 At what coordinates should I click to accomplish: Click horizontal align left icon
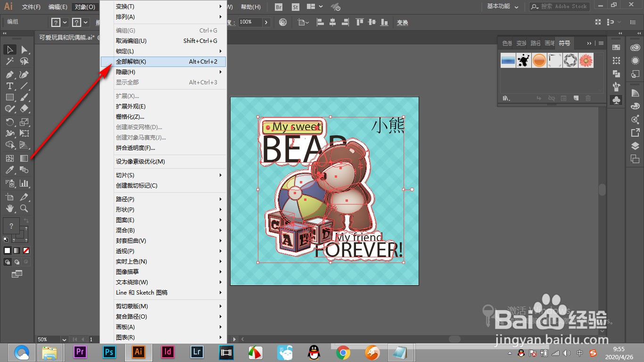point(321,22)
